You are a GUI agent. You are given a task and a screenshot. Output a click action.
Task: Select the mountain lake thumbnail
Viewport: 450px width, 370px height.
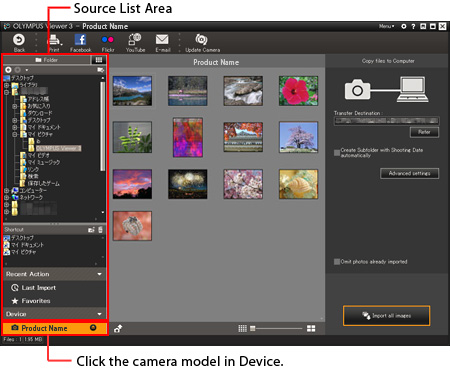coord(132,91)
